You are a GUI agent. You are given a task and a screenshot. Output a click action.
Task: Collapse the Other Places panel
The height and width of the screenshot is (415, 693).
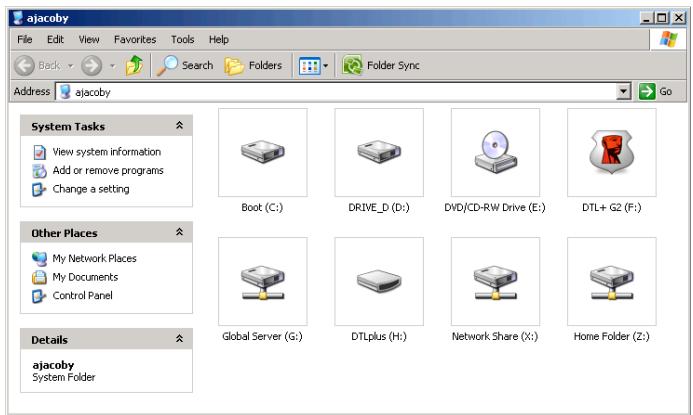pos(179,232)
